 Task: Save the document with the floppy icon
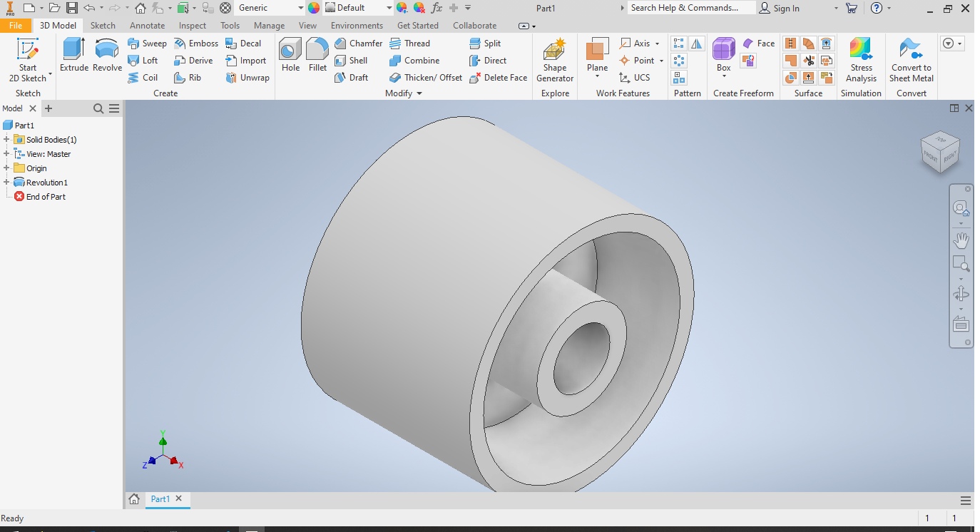[72, 8]
